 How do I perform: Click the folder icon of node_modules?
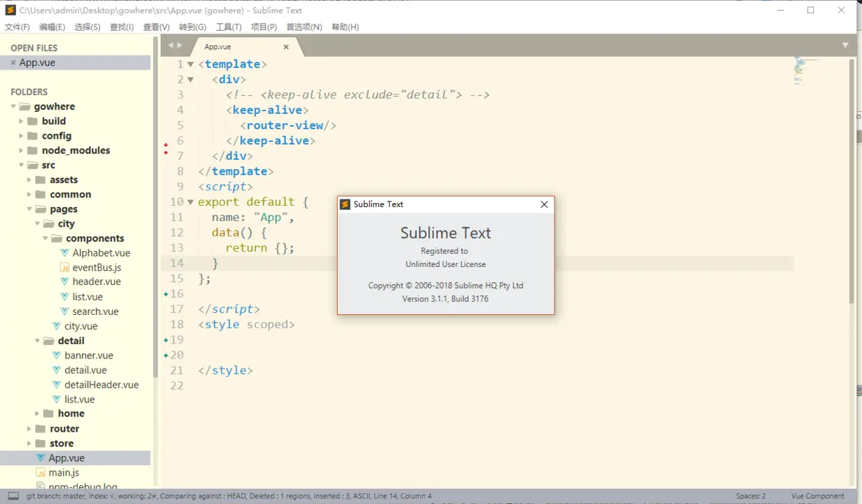(x=33, y=151)
